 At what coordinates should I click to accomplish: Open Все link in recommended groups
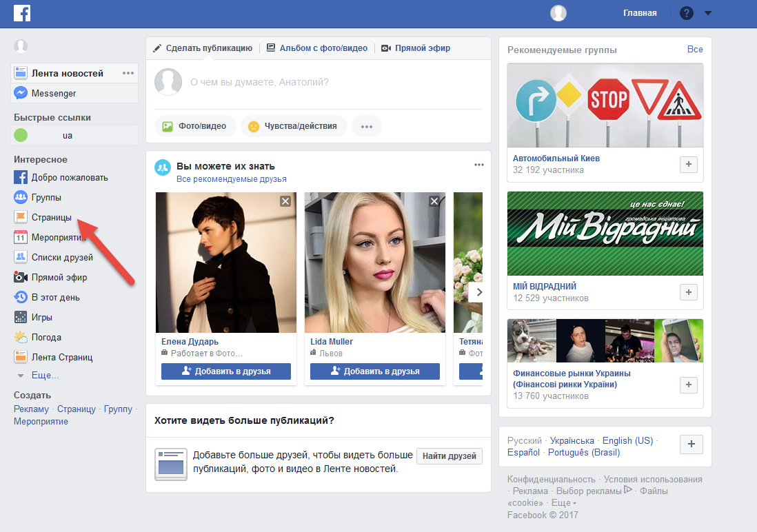pos(695,49)
